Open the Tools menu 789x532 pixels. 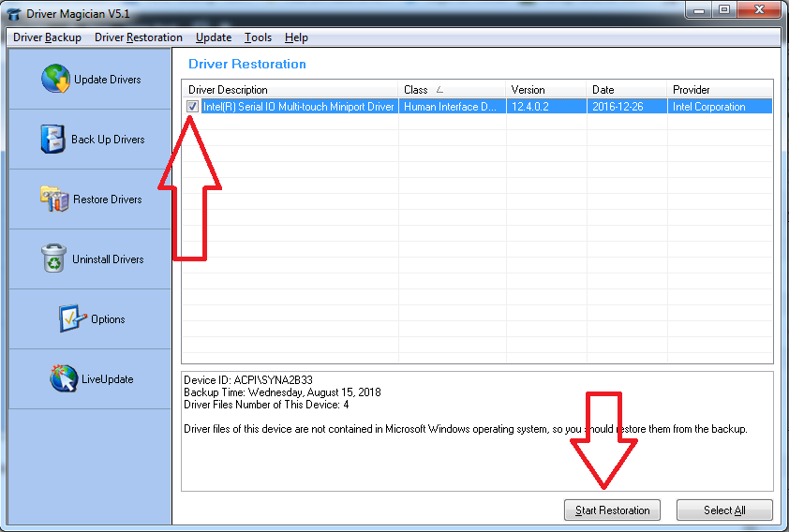point(258,37)
